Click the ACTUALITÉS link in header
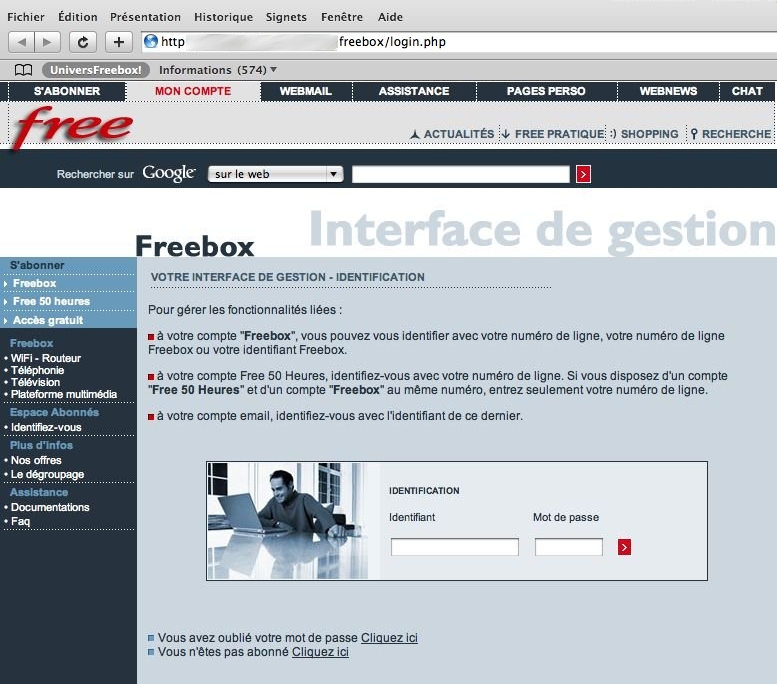 [452, 134]
